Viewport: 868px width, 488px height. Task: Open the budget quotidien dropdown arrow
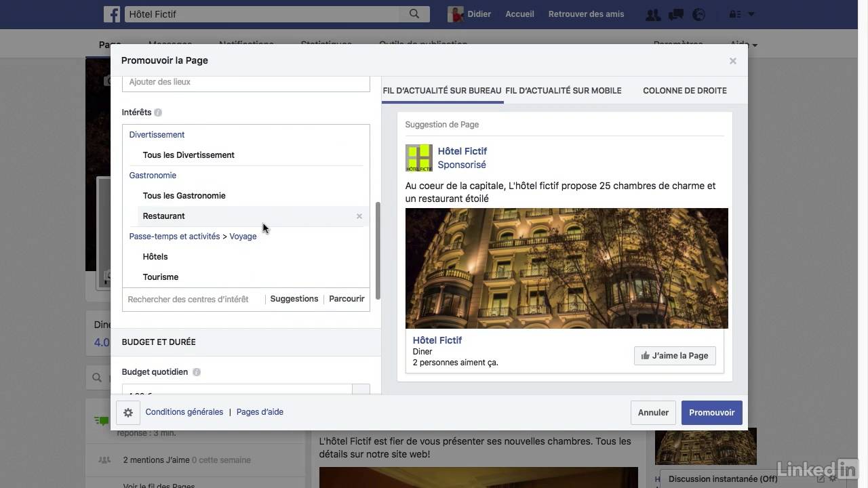[361, 390]
